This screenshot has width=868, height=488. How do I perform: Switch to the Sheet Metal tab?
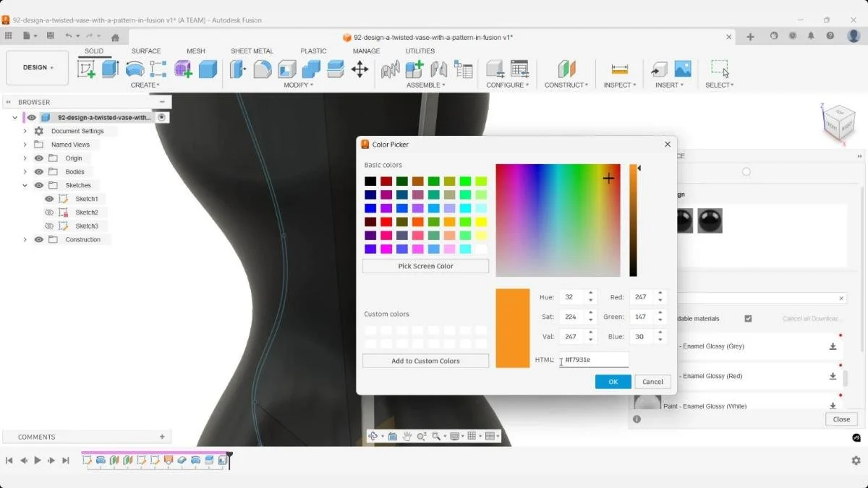(x=252, y=51)
